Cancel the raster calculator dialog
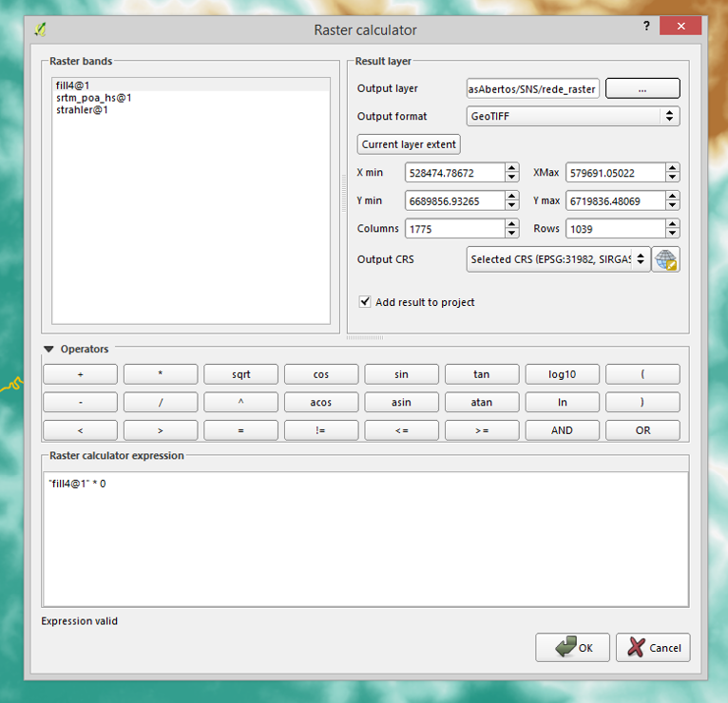The width and height of the screenshot is (728, 703). point(653,647)
